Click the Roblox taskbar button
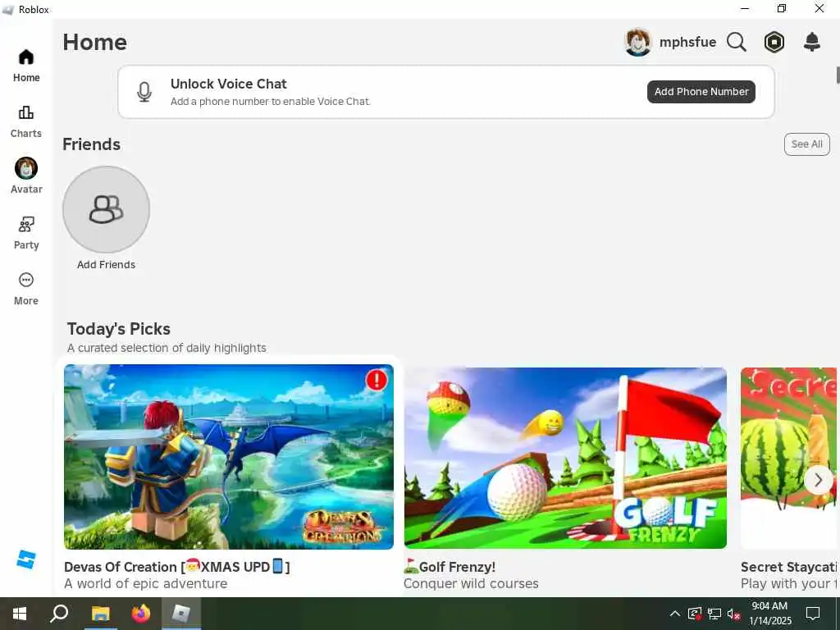This screenshot has width=840, height=630. coord(181,614)
